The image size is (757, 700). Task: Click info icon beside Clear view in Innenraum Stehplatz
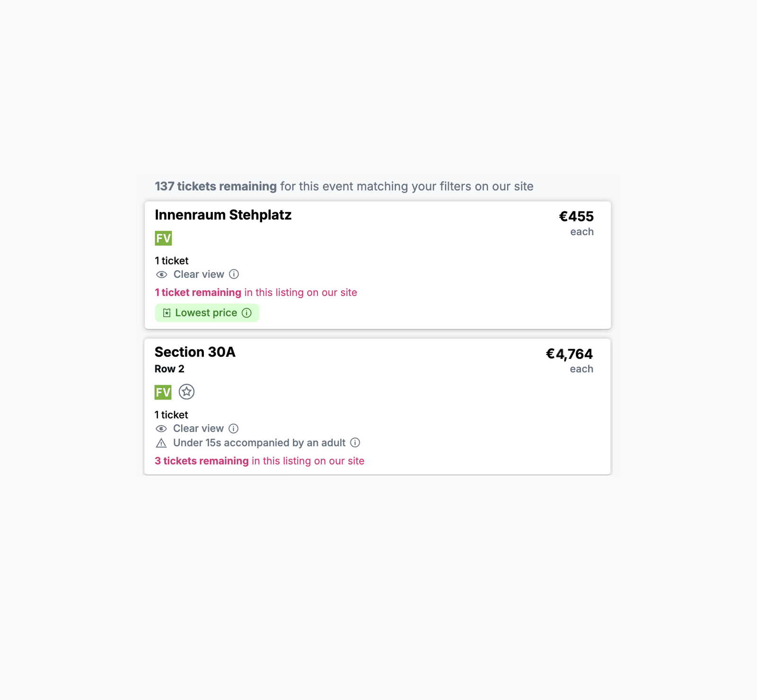234,274
